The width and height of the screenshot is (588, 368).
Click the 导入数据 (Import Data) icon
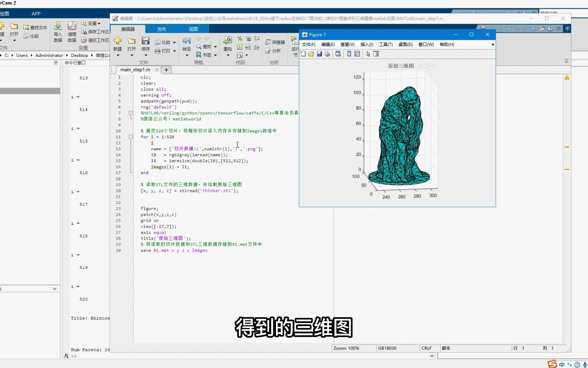(x=58, y=26)
